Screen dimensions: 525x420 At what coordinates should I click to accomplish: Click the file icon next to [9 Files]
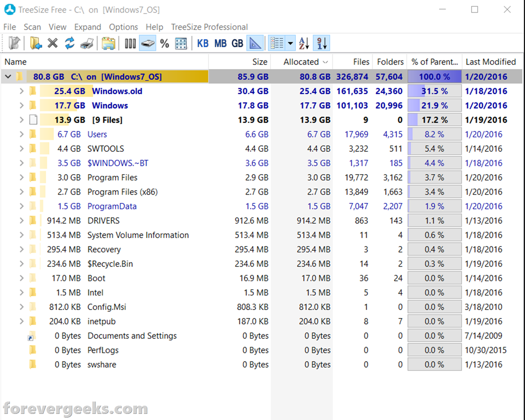click(33, 120)
